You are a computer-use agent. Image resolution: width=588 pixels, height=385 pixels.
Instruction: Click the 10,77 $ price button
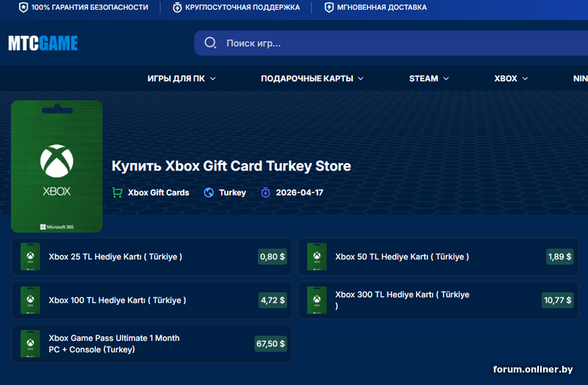coord(558,301)
